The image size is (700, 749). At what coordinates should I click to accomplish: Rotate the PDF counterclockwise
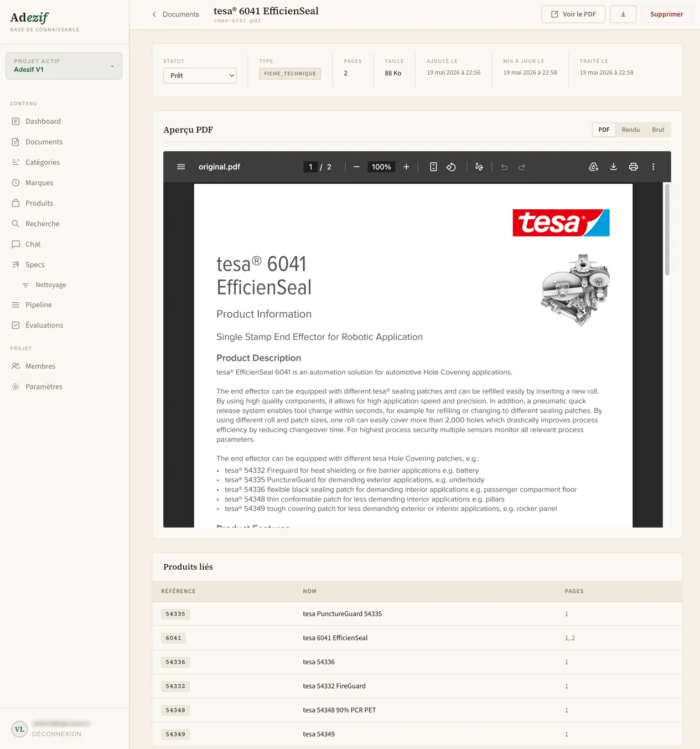point(452,167)
